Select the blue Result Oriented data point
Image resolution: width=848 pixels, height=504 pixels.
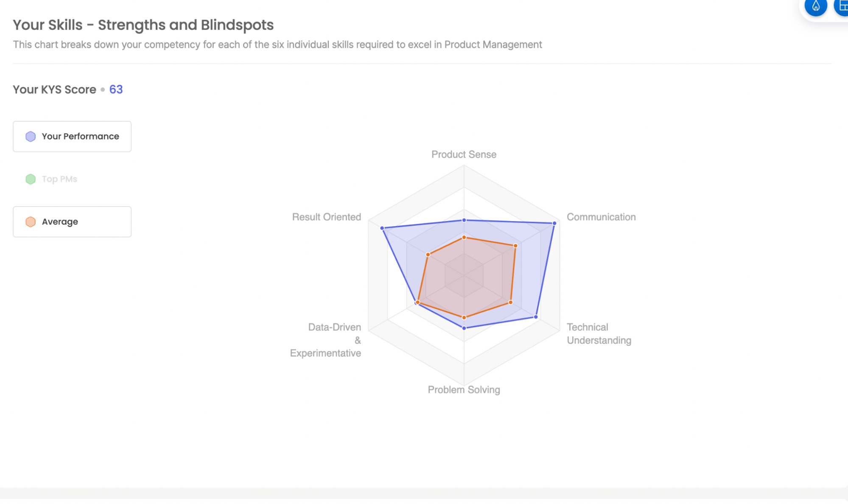point(382,228)
